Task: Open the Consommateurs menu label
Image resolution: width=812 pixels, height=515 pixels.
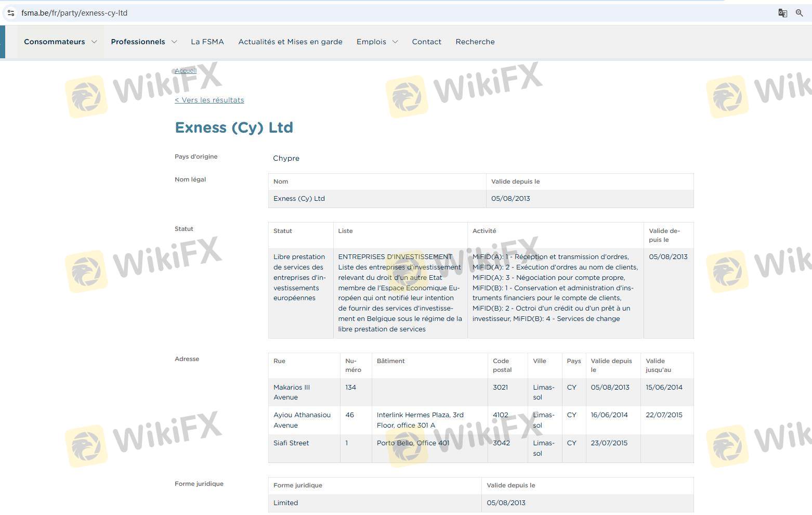Action: pos(54,42)
